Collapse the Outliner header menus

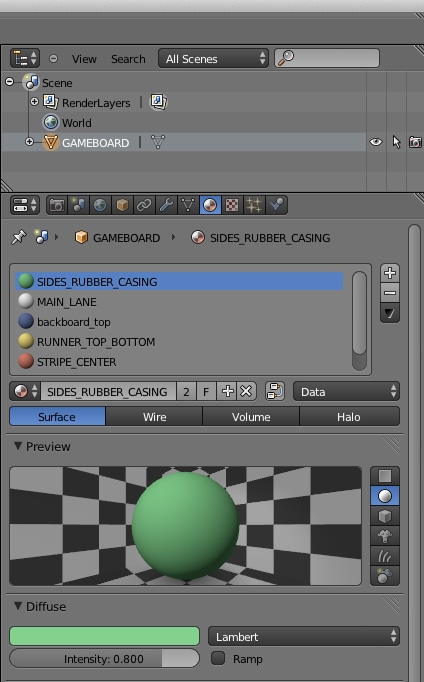click(53, 58)
